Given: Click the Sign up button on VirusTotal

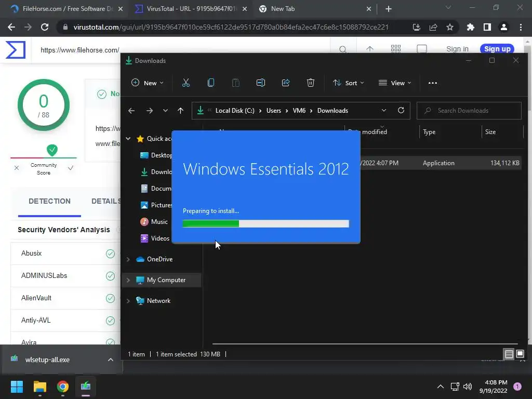Looking at the screenshot, I should pyautogui.click(x=497, y=49).
